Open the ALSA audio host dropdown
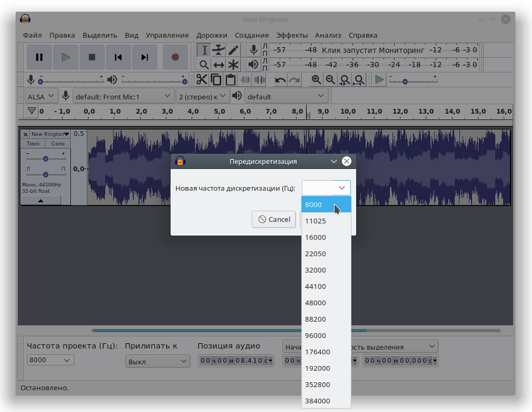This screenshot has width=532, height=412. [x=41, y=96]
